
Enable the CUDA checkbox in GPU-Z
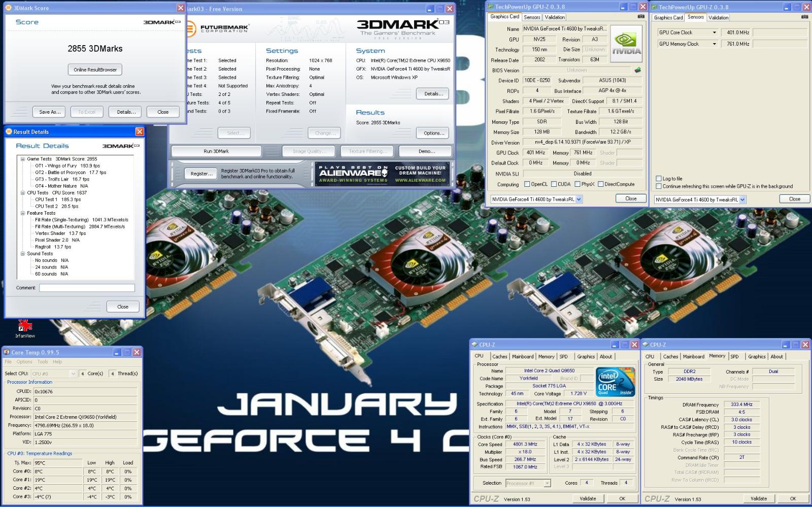554,184
